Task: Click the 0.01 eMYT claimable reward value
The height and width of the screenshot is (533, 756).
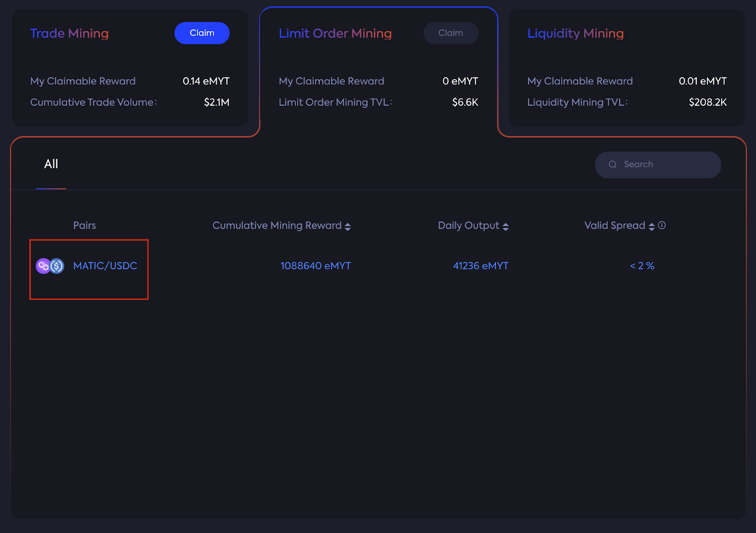Action: click(x=703, y=81)
